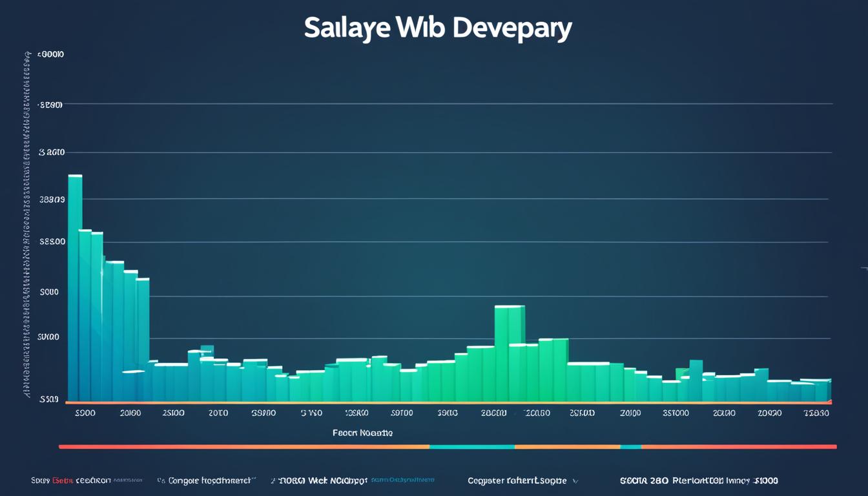Click the short teal segment in color strip
868x496 pixels.
tap(630, 446)
